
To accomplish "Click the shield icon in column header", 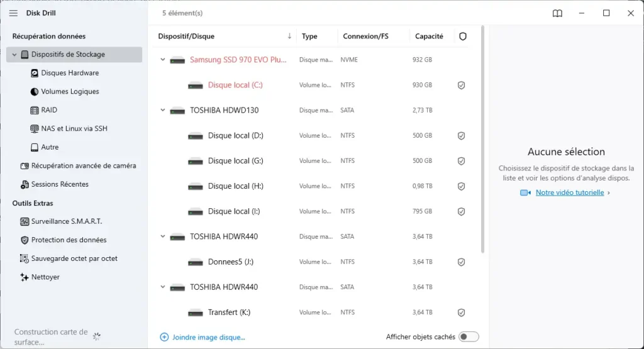I will pos(463,36).
